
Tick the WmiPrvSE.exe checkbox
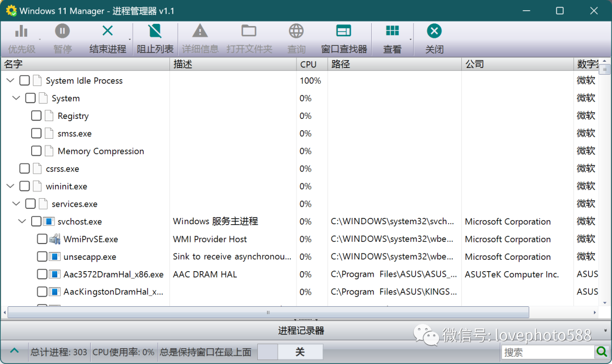(42, 239)
